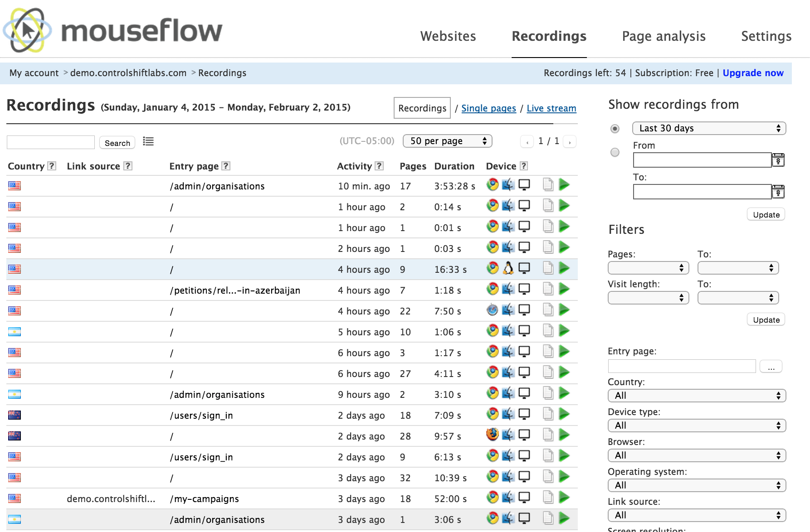Image resolution: width=810 pixels, height=532 pixels.
Task: Focus the From date input field
Action: click(x=702, y=160)
